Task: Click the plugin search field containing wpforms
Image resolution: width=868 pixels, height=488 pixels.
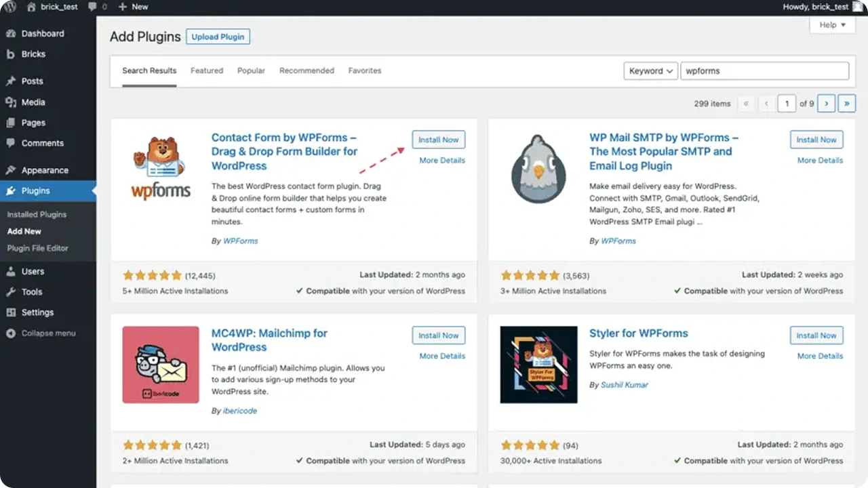Action: [765, 70]
